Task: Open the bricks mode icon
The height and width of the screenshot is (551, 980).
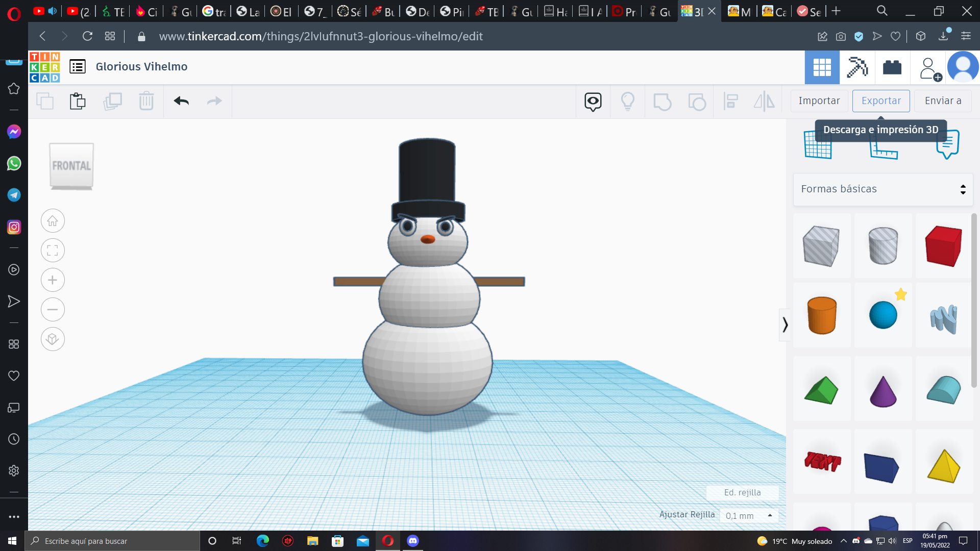Action: [x=892, y=67]
